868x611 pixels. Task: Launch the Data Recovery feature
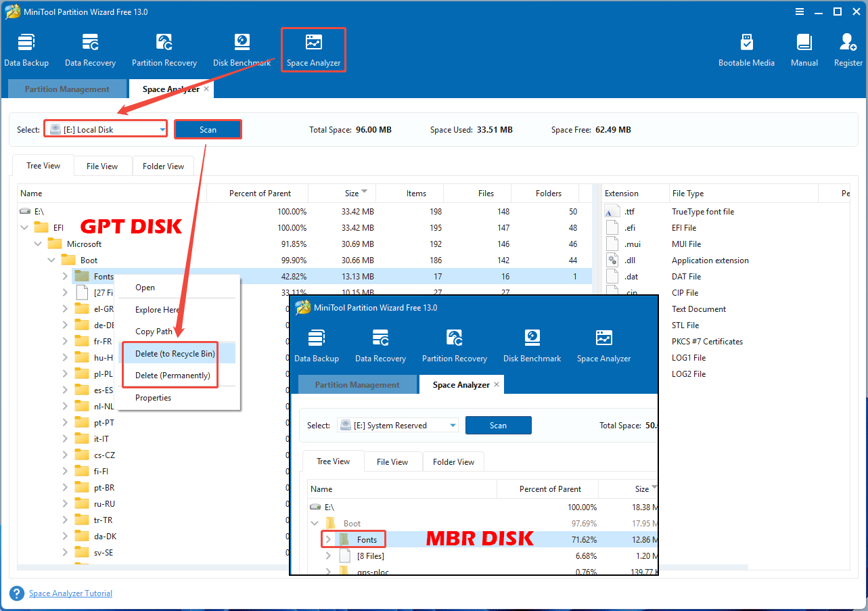pos(90,48)
